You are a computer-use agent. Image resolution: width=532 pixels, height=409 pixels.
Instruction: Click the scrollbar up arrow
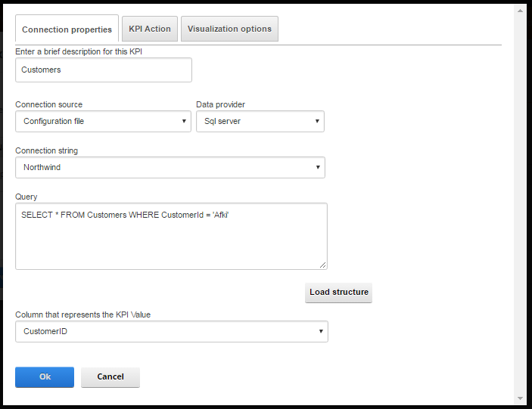pos(520,11)
